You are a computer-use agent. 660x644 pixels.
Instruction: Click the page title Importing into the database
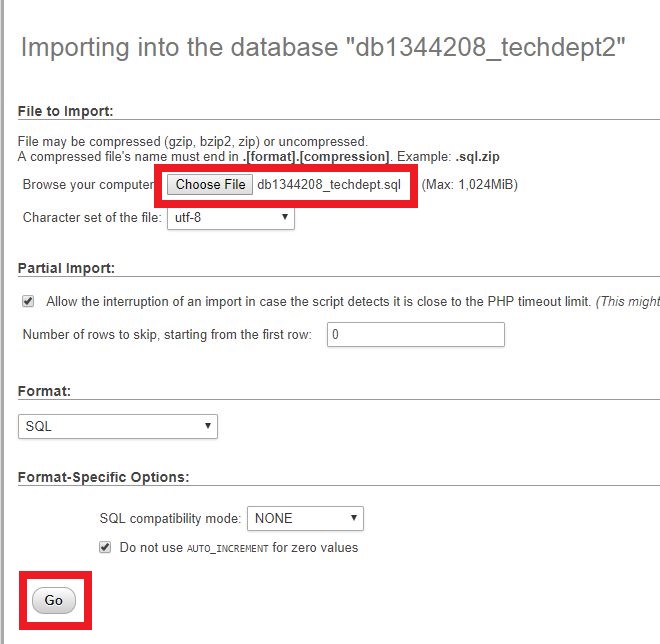323,49
